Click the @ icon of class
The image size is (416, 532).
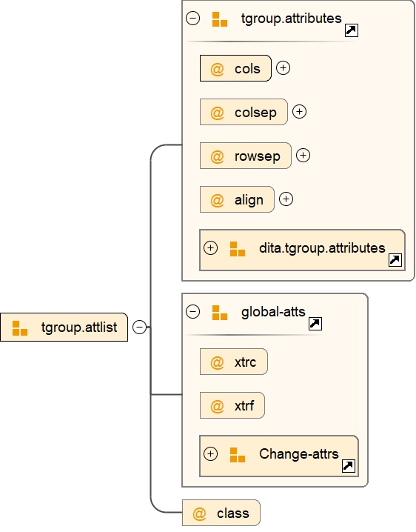pos(199,513)
